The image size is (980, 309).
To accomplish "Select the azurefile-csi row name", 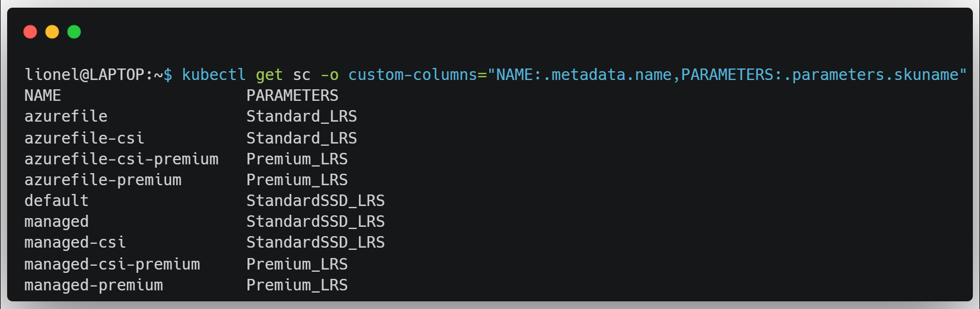I will click(85, 138).
